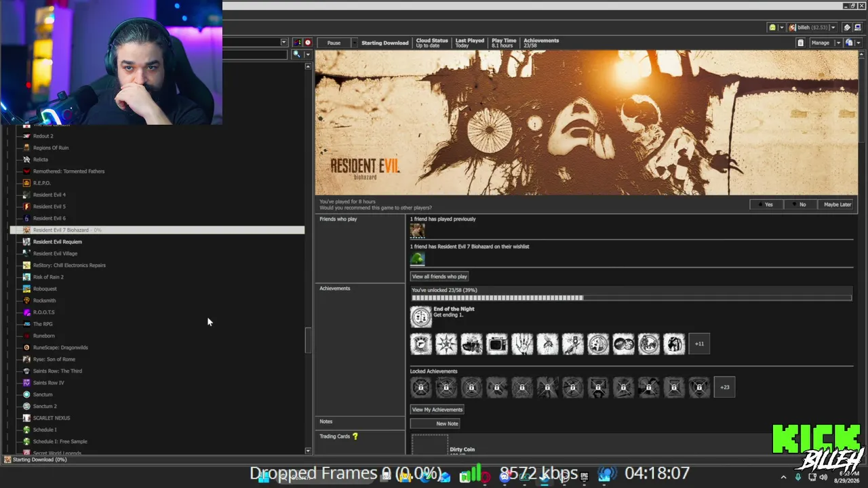Viewport: 868px width, 488px height.
Task: Show hidden system tray icons
Action: click(783, 476)
